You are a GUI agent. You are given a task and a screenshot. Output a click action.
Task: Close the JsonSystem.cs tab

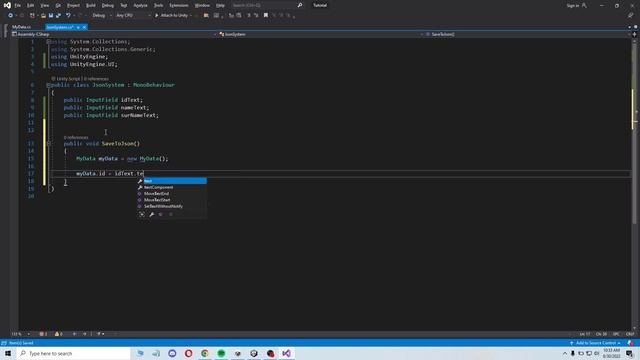point(84,27)
